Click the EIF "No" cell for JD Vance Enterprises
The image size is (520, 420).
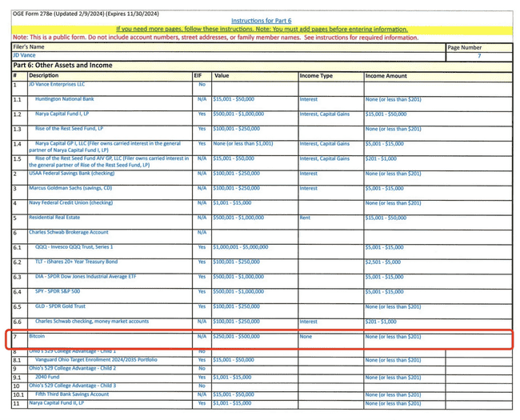pyautogui.click(x=202, y=84)
